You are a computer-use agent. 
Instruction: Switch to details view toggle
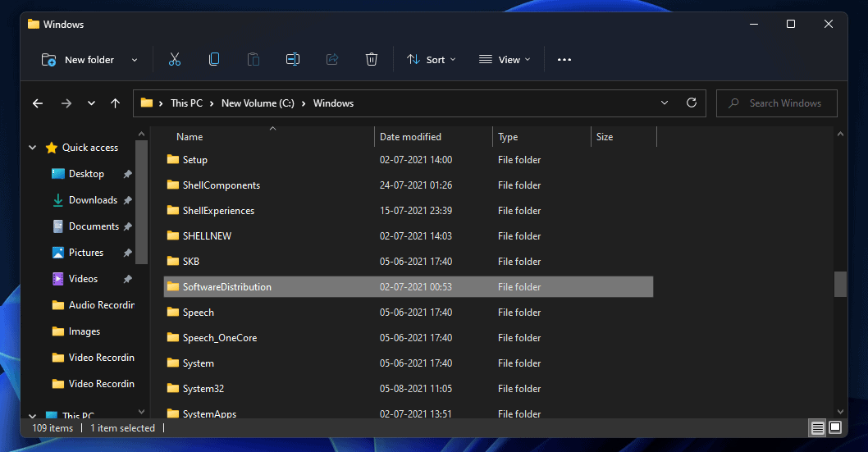(817, 427)
